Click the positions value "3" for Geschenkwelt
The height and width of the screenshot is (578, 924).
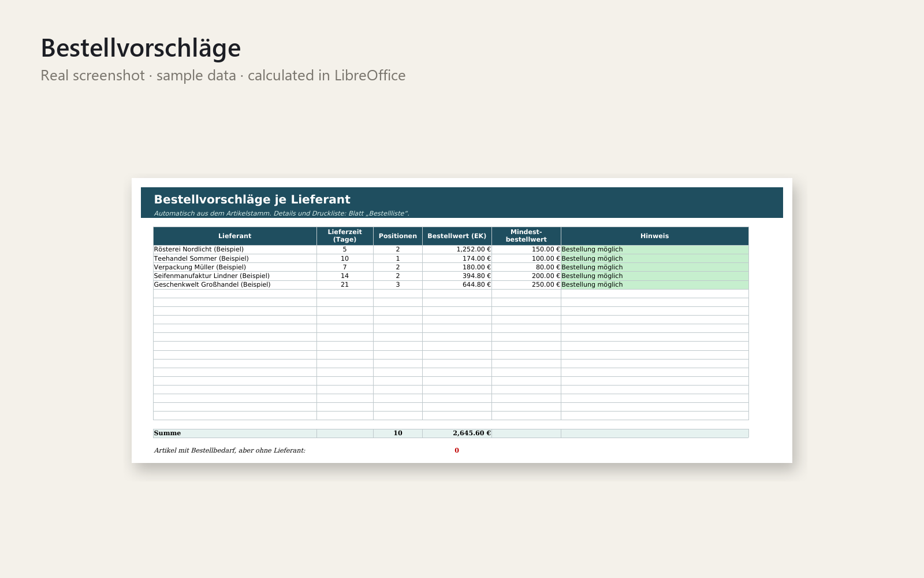coord(398,284)
